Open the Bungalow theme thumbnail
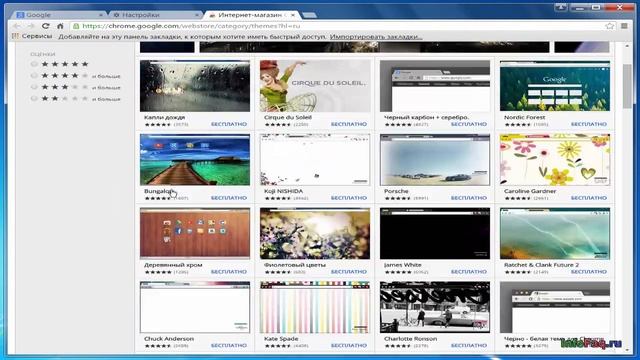The width and height of the screenshot is (640, 360). point(195,160)
